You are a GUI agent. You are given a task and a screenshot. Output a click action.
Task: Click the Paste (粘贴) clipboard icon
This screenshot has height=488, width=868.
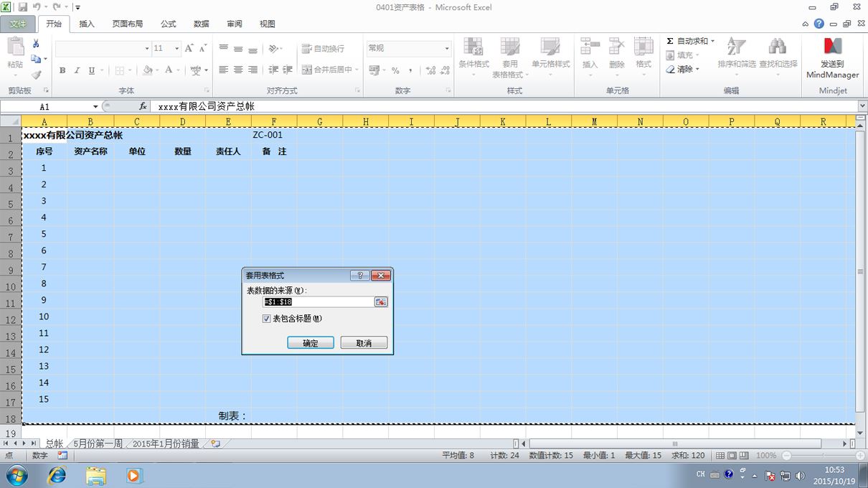pos(15,47)
